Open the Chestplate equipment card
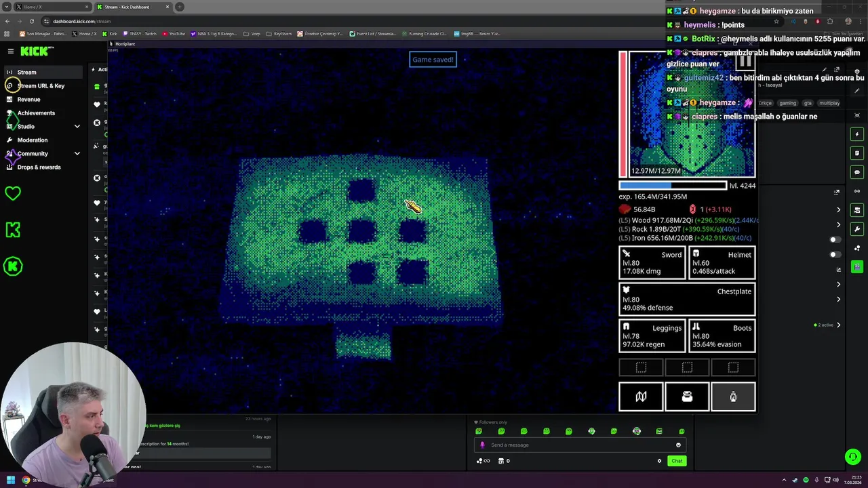Screen dimensions: 868x488 [x=687, y=299]
